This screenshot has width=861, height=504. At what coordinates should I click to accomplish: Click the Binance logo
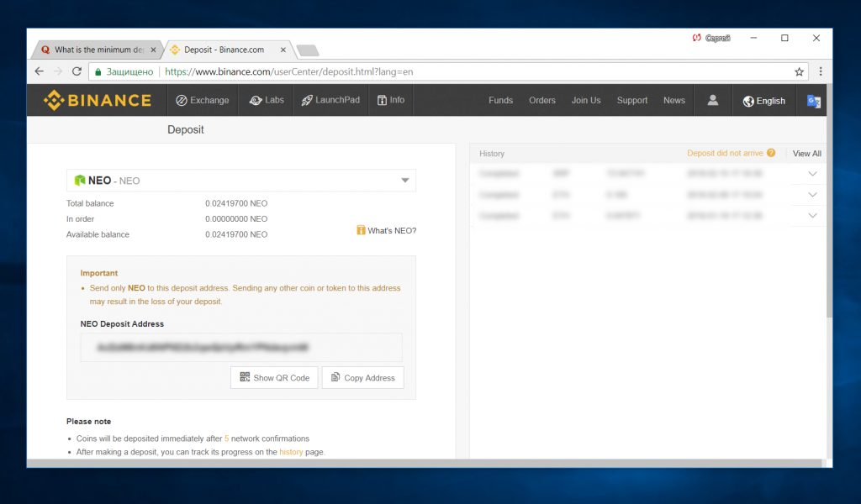click(x=98, y=100)
